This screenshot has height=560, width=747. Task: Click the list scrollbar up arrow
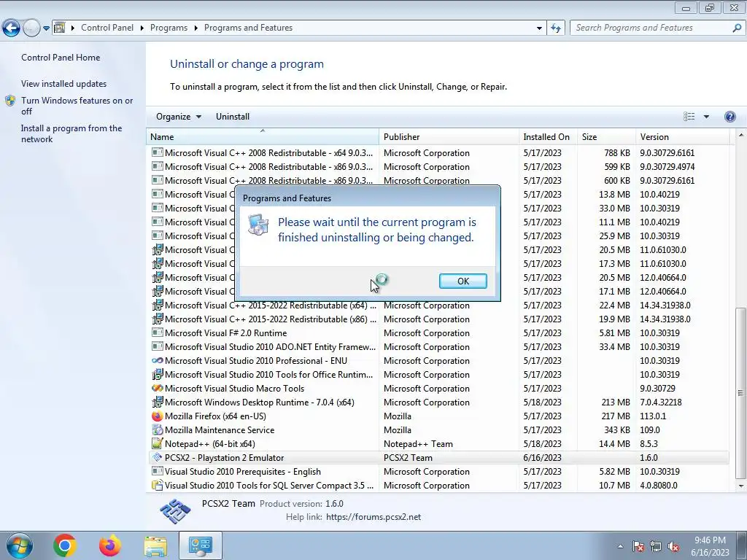(741, 135)
